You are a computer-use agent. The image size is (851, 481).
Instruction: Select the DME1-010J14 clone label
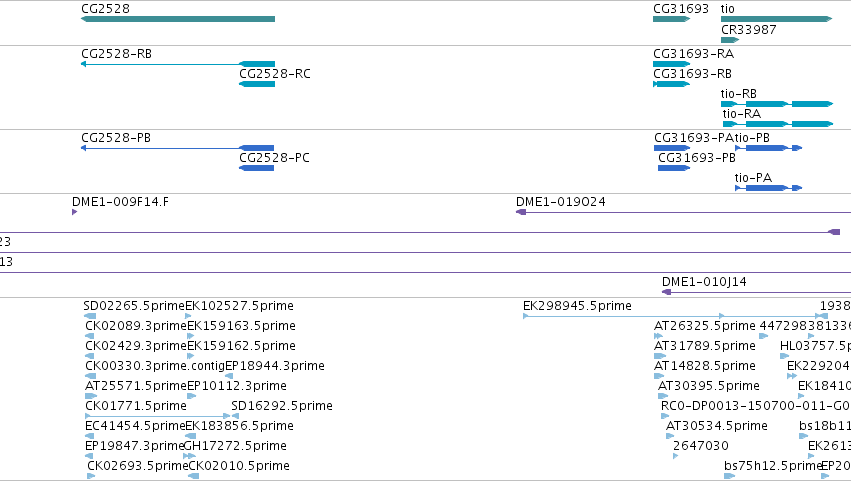tap(704, 282)
